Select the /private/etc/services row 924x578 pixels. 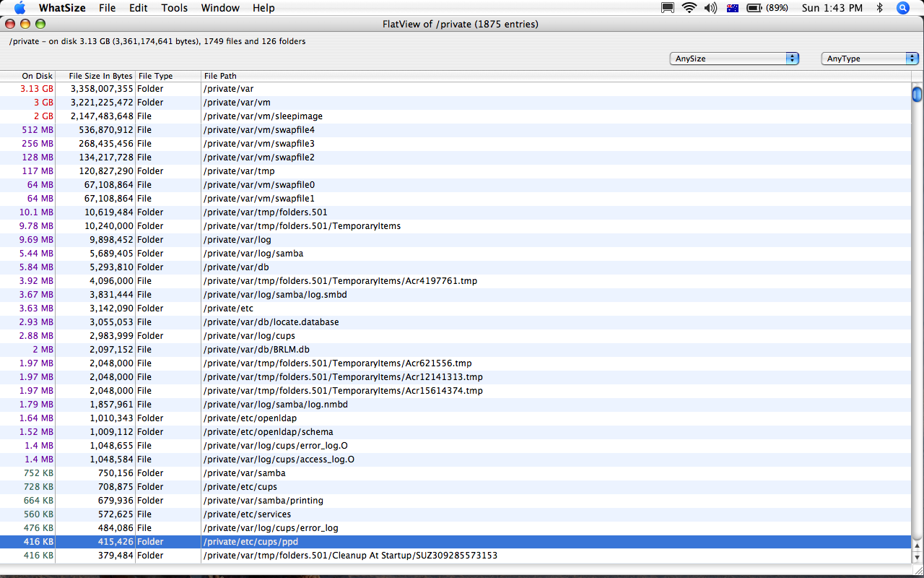pyautogui.click(x=456, y=514)
